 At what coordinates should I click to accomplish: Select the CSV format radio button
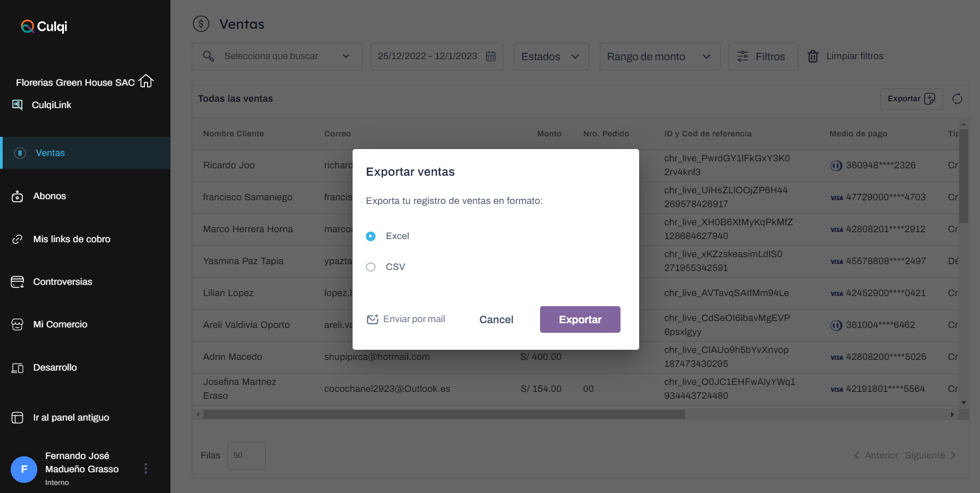[371, 267]
